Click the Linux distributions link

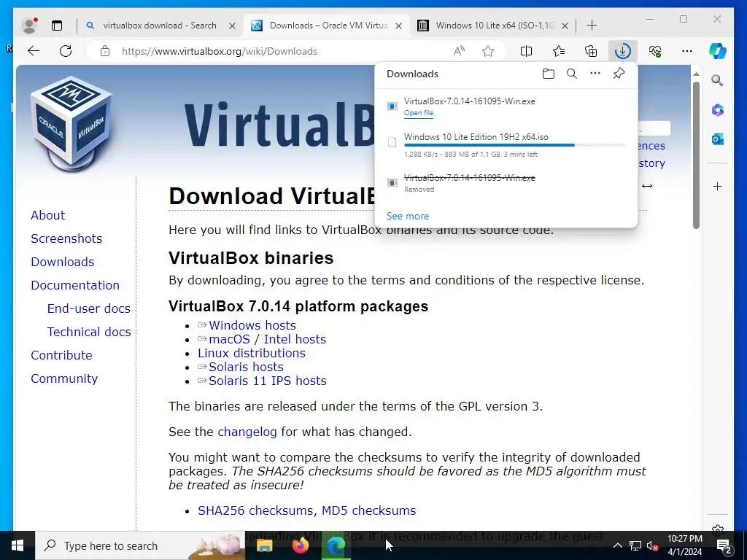(x=252, y=353)
